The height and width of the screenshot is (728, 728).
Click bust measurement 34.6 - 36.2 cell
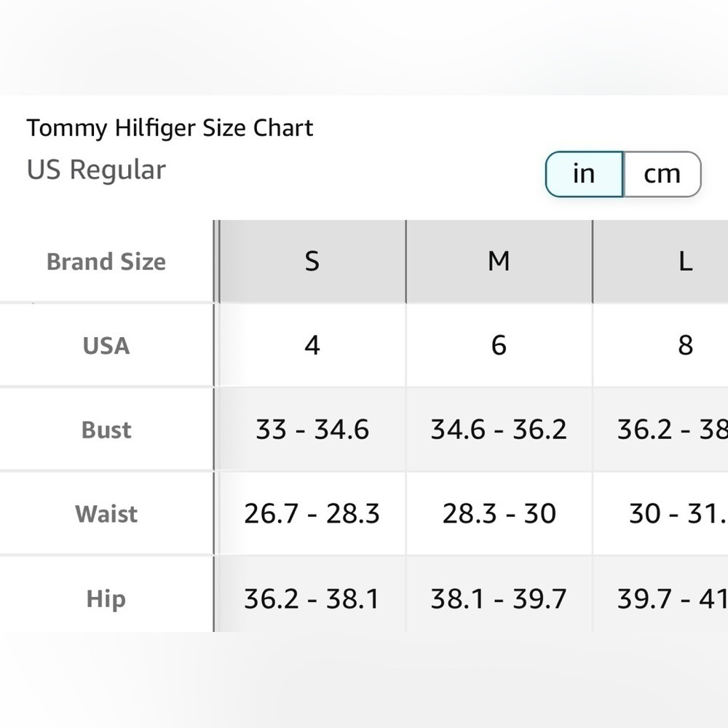[x=499, y=430]
